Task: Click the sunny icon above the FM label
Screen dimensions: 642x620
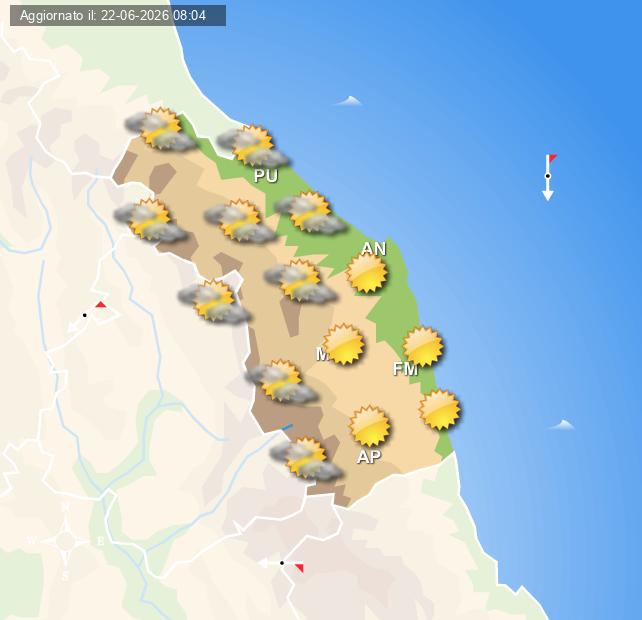Action: pyautogui.click(x=423, y=346)
